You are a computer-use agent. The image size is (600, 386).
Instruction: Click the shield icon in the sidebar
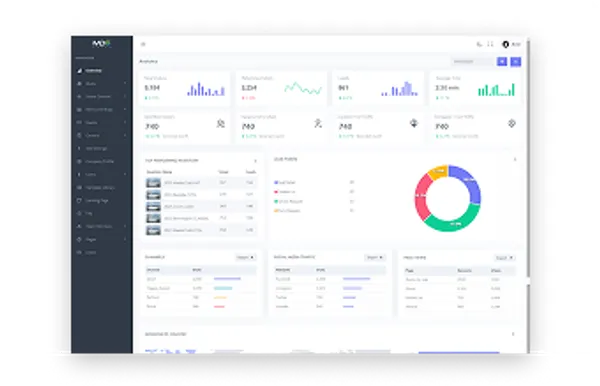pos(79,200)
